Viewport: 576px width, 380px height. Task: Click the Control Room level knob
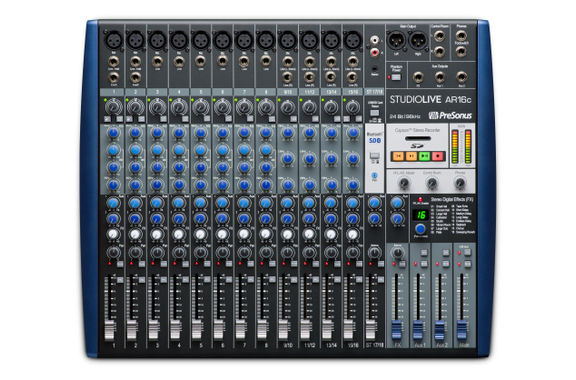432,183
